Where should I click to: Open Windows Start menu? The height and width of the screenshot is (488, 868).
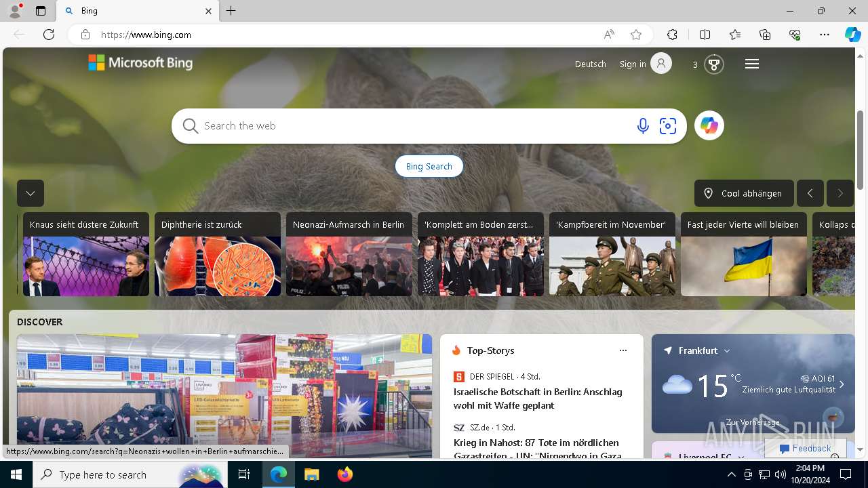tap(16, 474)
